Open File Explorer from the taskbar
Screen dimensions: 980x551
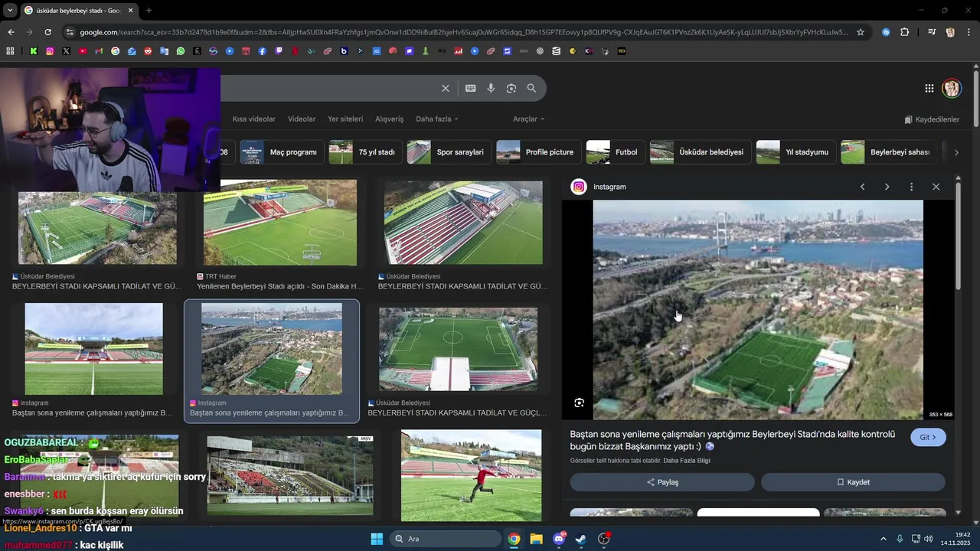[x=536, y=539]
